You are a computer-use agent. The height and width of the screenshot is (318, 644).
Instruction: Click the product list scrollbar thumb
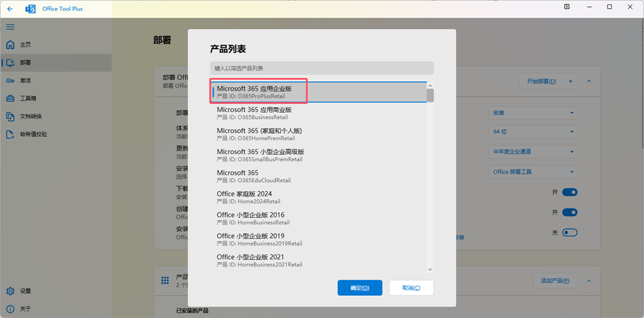(430, 95)
